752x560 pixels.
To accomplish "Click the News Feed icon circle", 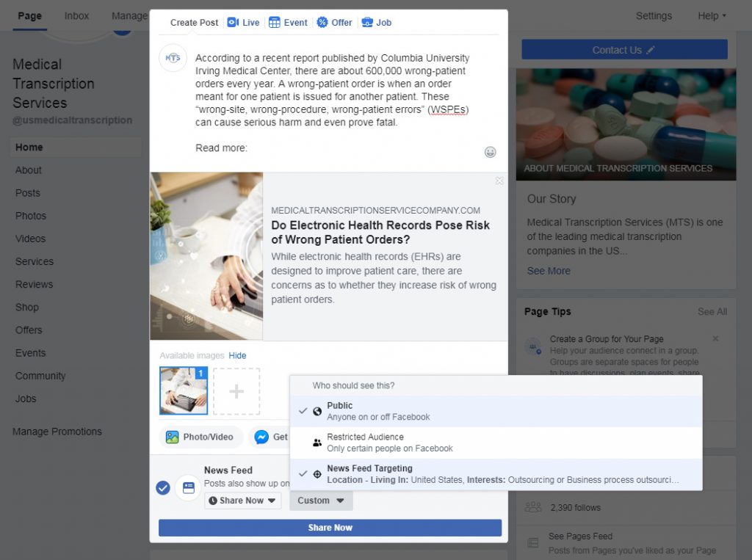I will pyautogui.click(x=189, y=488).
